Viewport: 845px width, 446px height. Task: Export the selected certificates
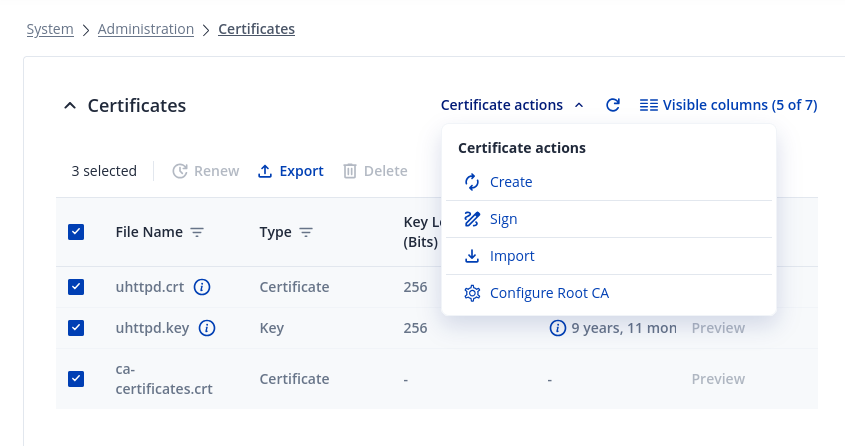coord(291,171)
